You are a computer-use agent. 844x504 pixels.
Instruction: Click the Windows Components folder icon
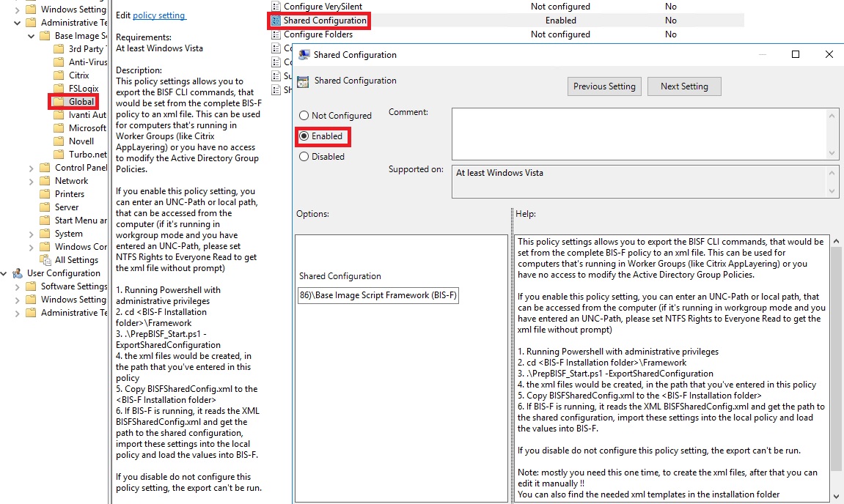(45, 246)
